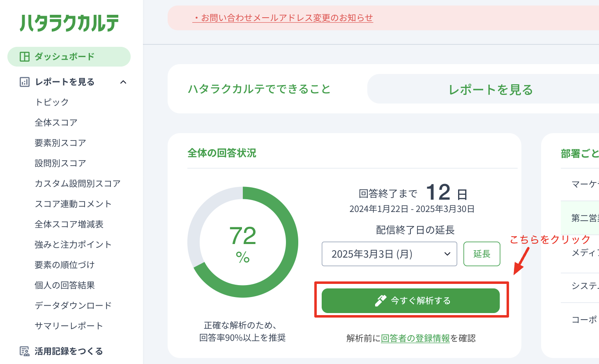Click the 活用記録をつくる sidebar icon
The width and height of the screenshot is (599, 364).
[x=25, y=351]
